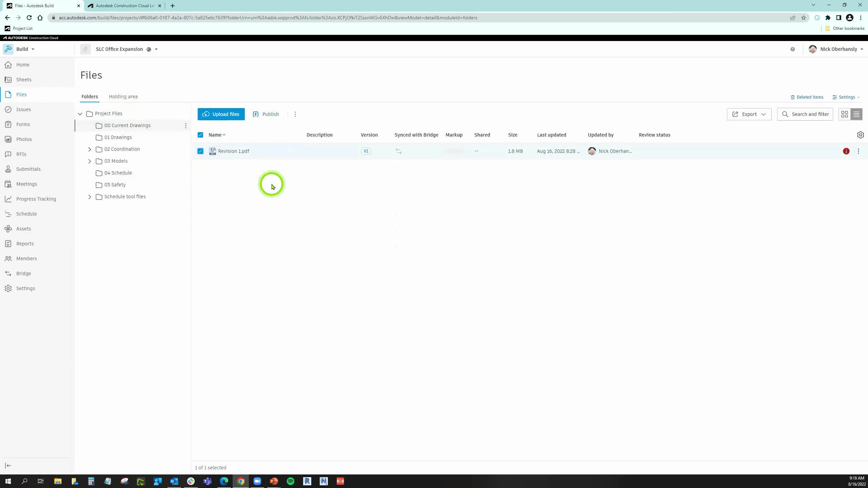This screenshot has height=488, width=868.
Task: Click the help question mark icon
Action: 792,49
